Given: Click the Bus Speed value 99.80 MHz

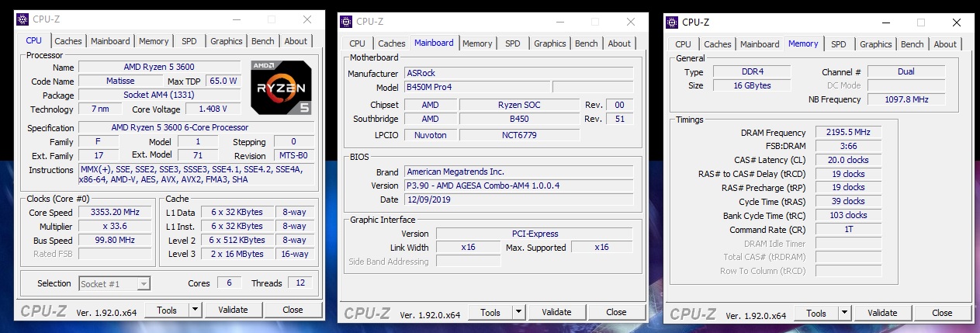Looking at the screenshot, I should coord(114,241).
